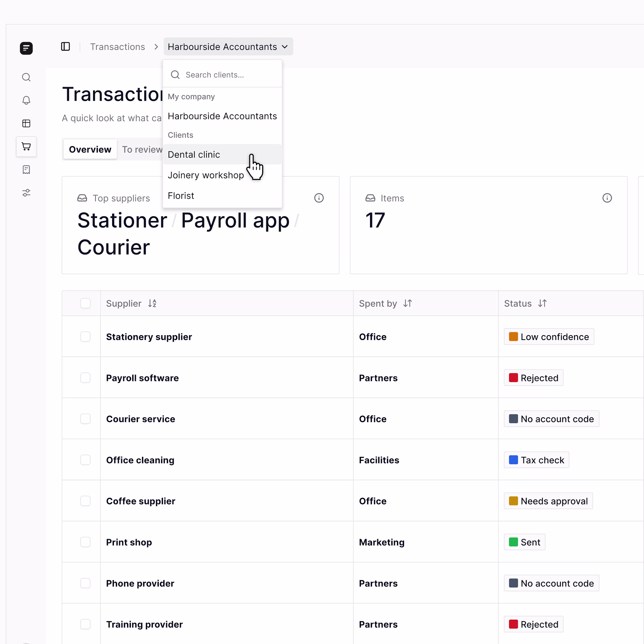Check the Print shop row checkbox
The image size is (644, 644).
pyautogui.click(x=85, y=542)
